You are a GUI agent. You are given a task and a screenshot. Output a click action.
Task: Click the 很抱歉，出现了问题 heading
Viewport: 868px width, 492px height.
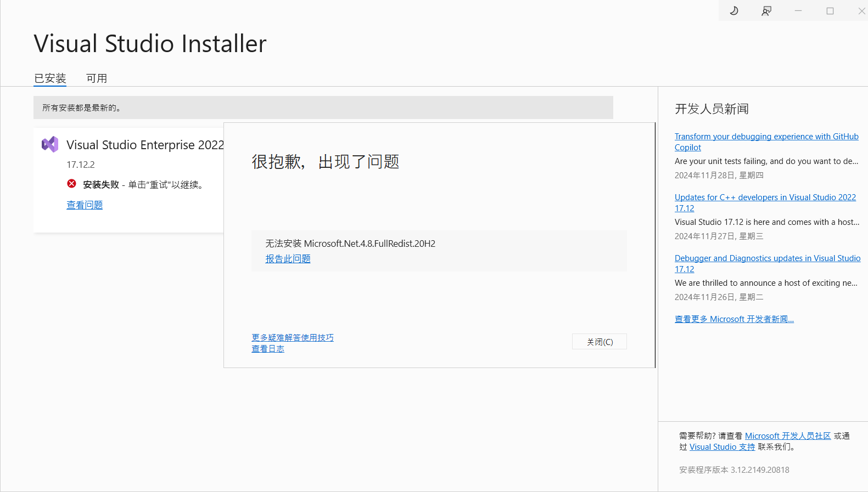[x=326, y=162]
